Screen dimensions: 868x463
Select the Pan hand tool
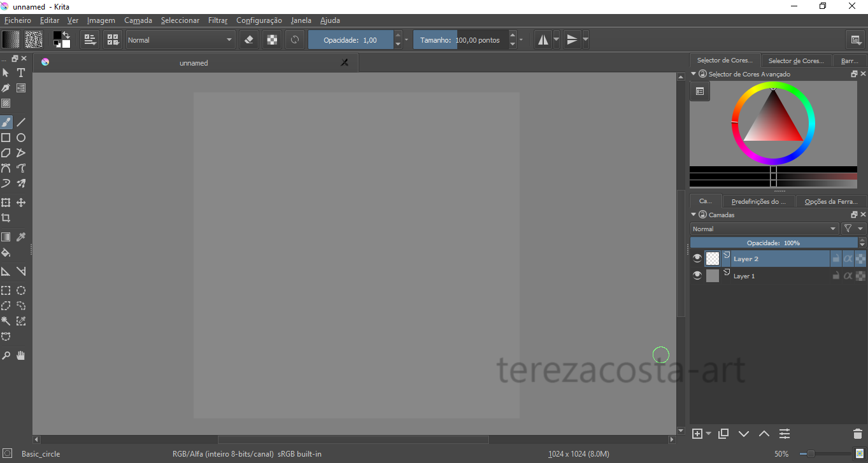21,355
